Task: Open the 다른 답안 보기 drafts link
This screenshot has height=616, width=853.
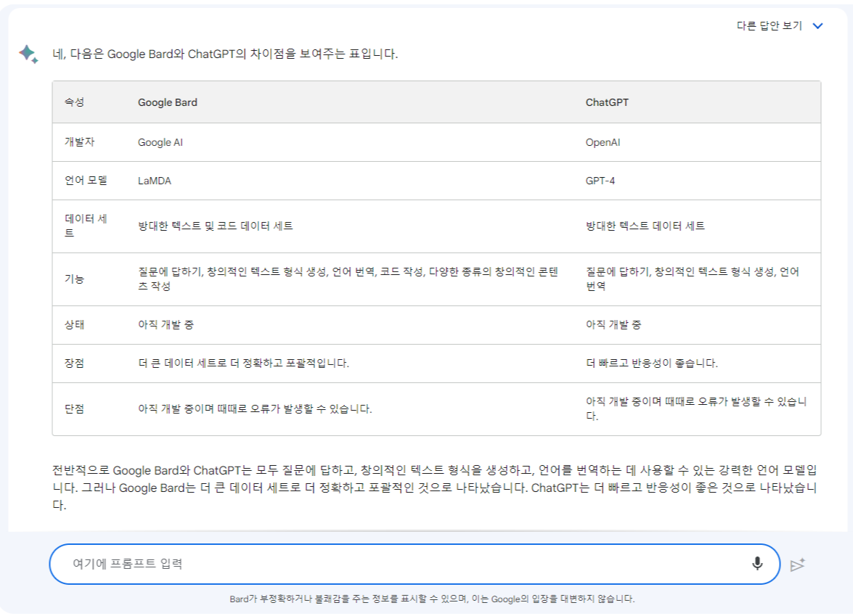Action: coord(770,25)
